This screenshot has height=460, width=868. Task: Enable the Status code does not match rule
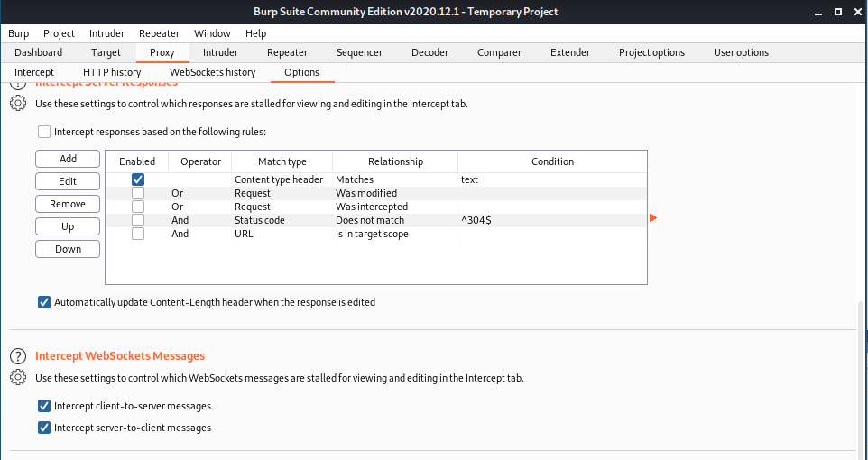pos(138,220)
